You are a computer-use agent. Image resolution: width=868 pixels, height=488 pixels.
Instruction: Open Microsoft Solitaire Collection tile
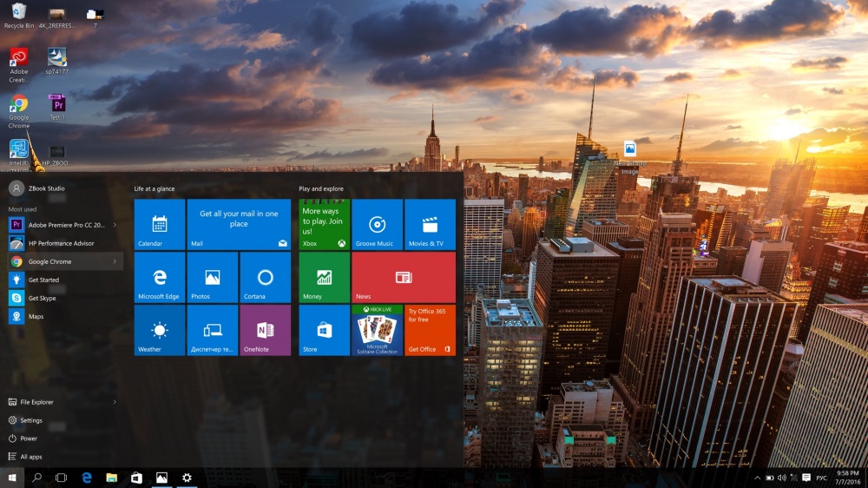(377, 330)
